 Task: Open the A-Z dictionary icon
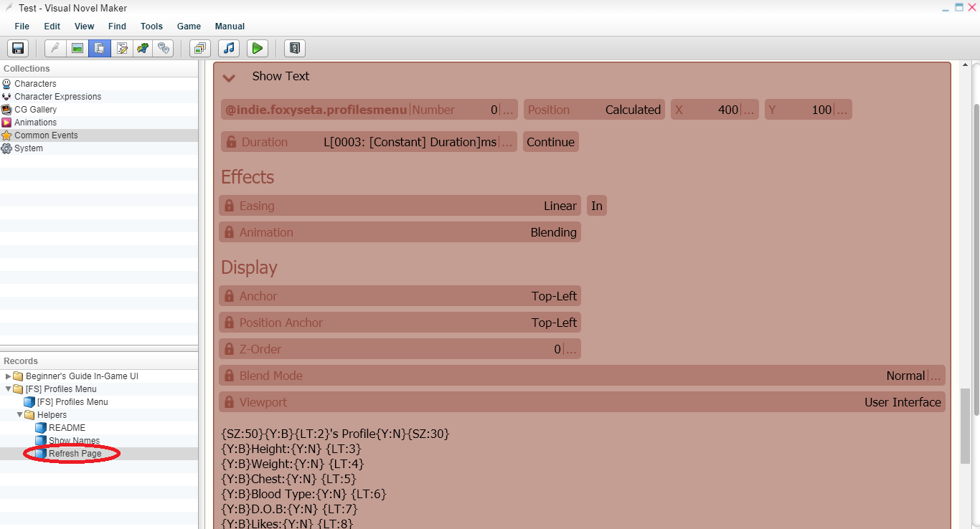tap(295, 48)
